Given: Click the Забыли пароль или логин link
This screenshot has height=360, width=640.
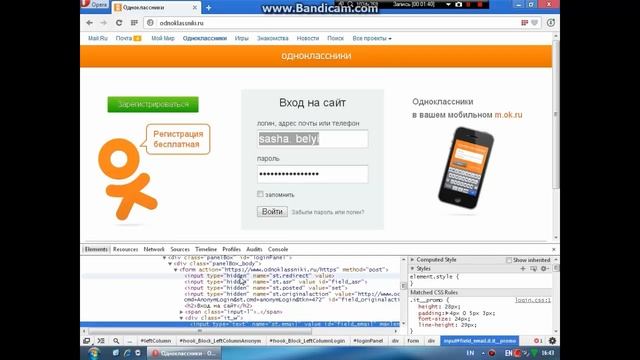Looking at the screenshot, I should (x=328, y=212).
